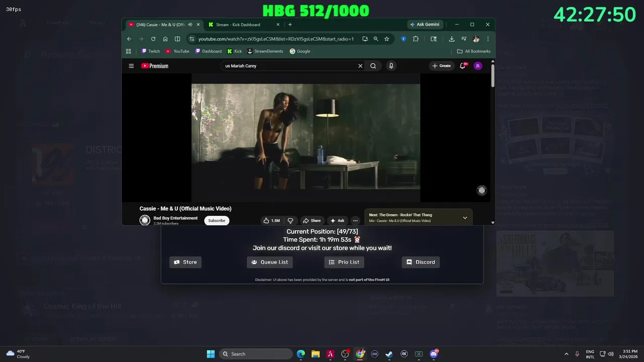The height and width of the screenshot is (362, 644).
Task: Dislike the Cassie video
Action: [x=290, y=220]
